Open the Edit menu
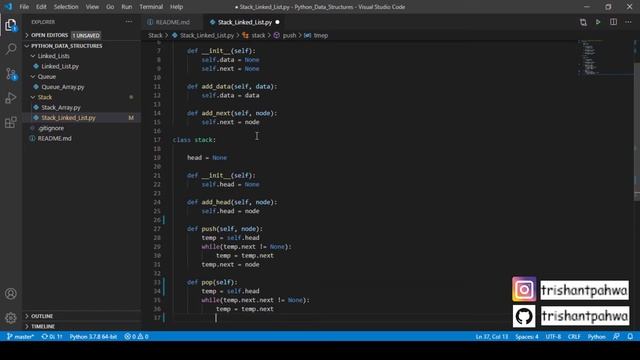Screen dimensions: 640x360 click(x=41, y=7)
